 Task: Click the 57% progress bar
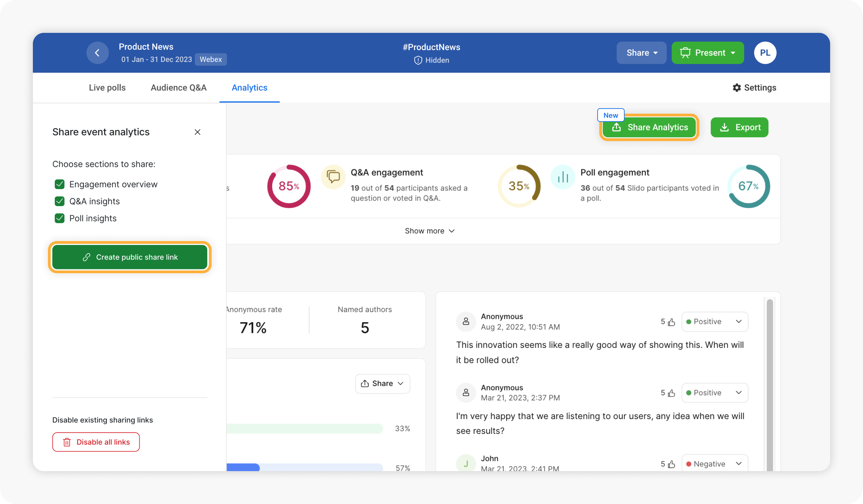[304, 467]
